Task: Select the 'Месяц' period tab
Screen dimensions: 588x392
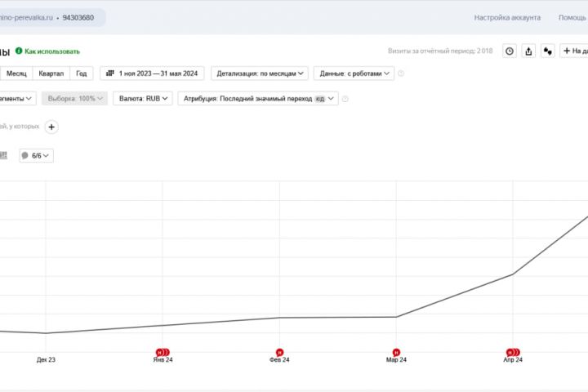Action: tap(16, 73)
